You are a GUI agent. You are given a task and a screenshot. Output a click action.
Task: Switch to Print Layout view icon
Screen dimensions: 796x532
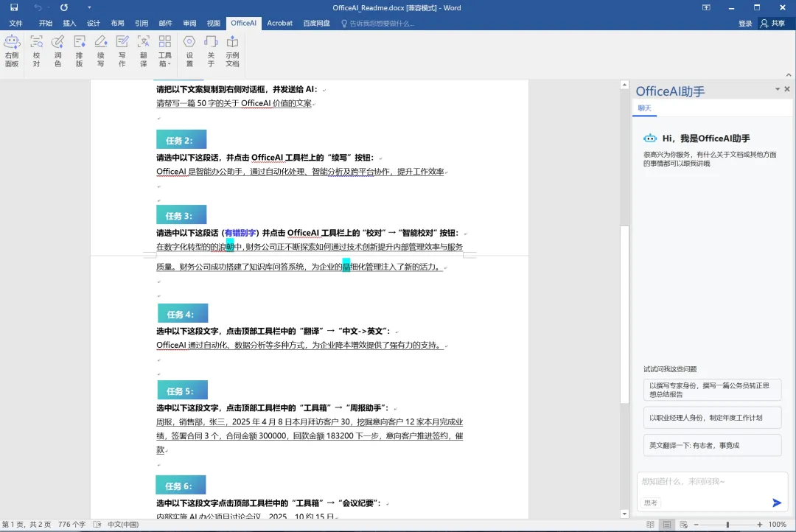(x=666, y=525)
